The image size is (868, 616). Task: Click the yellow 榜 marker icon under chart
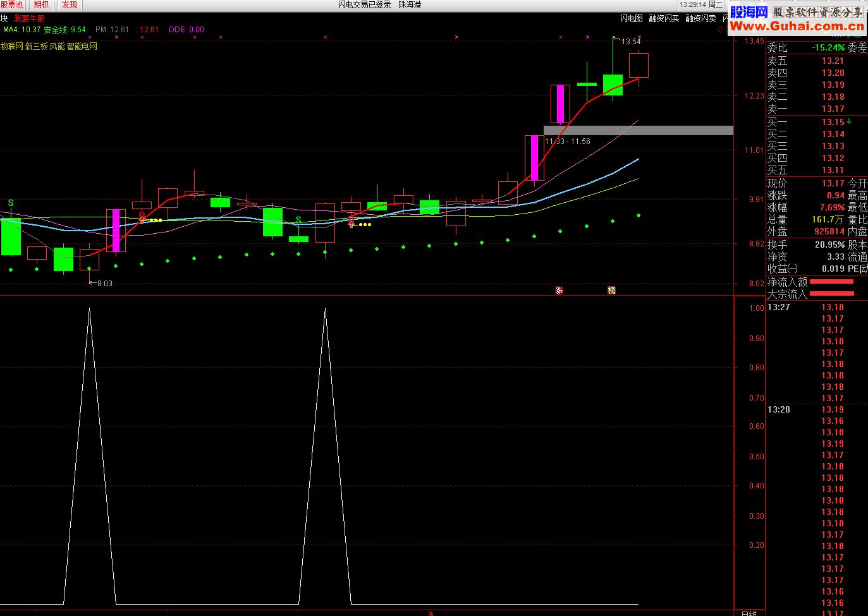[x=611, y=290]
